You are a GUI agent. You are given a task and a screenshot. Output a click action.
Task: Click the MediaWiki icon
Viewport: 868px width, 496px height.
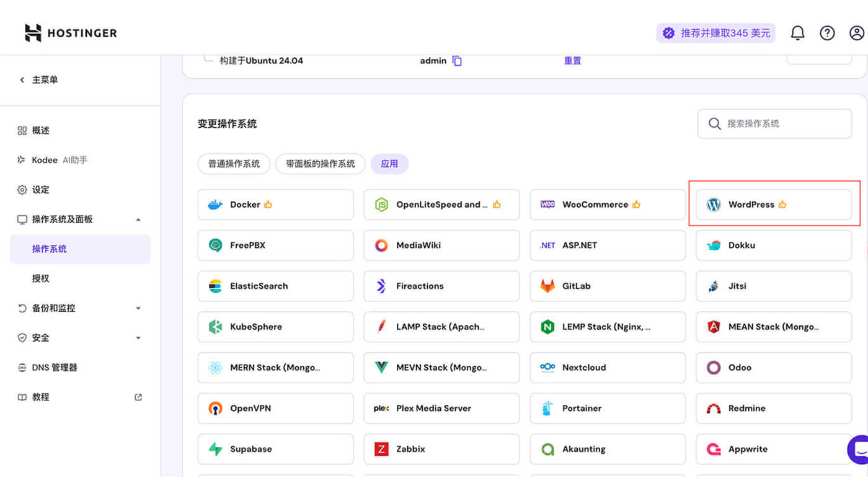[x=381, y=246]
